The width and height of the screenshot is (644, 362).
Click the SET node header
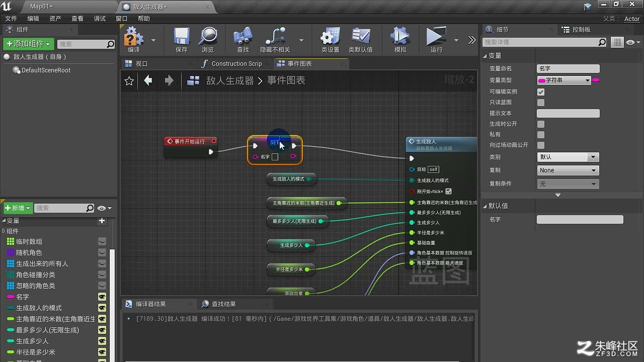[x=275, y=142]
